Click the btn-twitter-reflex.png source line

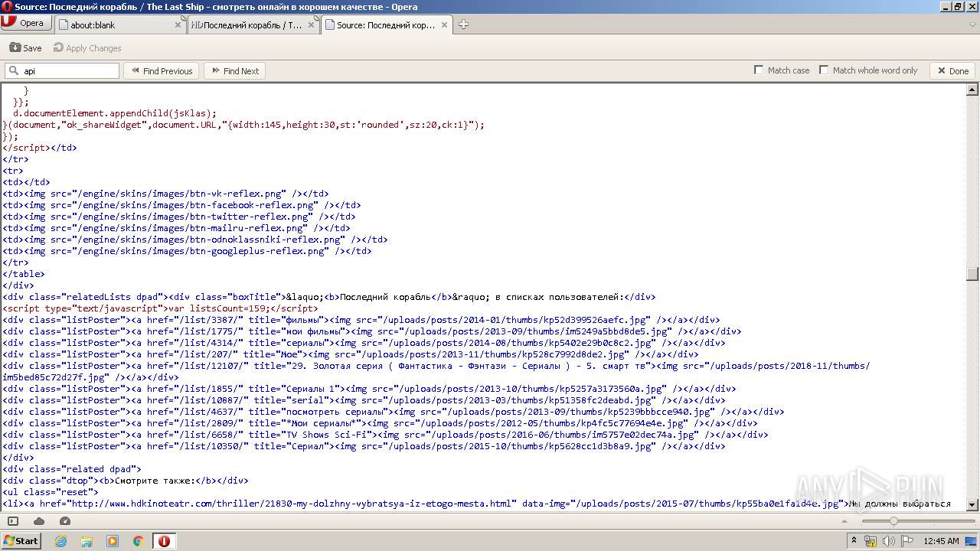(179, 217)
